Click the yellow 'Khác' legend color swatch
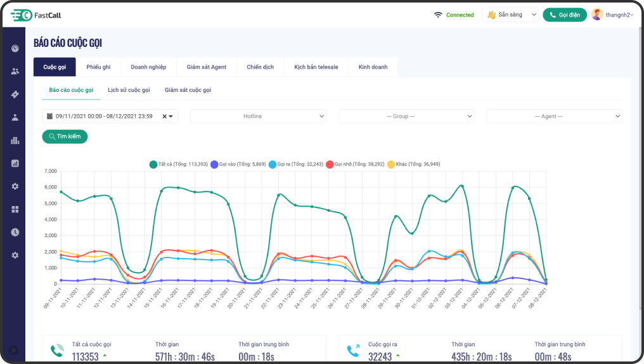This screenshot has width=644, height=364. coord(391,164)
